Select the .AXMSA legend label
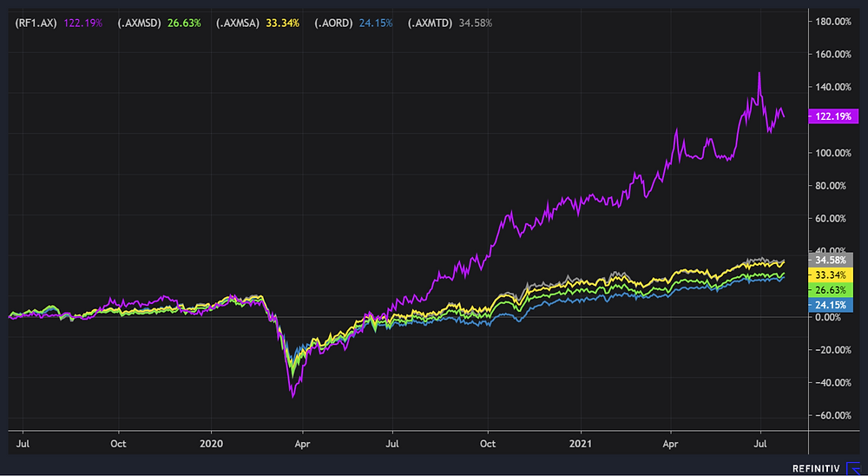Image resolution: width=868 pixels, height=476 pixels. (x=240, y=23)
